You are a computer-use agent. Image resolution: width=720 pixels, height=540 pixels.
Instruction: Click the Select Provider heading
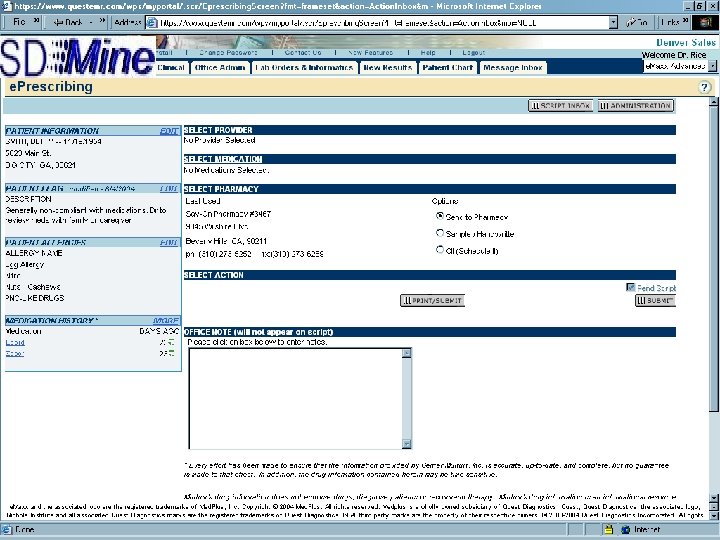pos(218,130)
